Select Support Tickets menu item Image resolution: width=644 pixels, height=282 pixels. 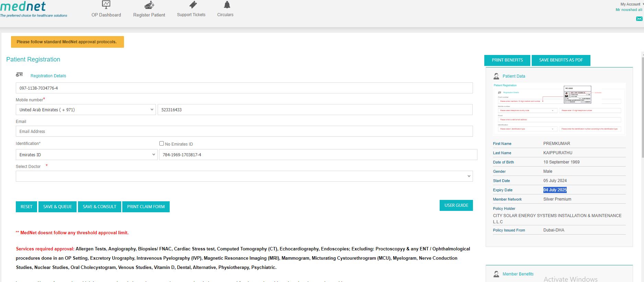click(x=191, y=15)
